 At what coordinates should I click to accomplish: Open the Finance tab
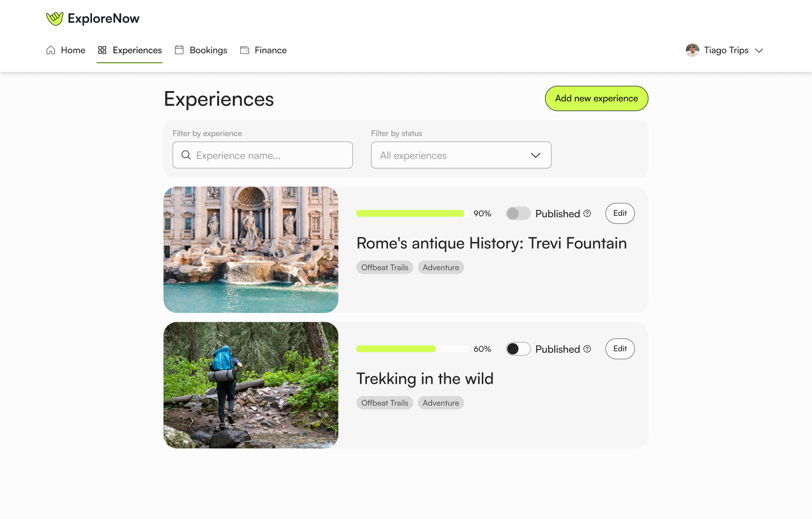[x=270, y=50]
